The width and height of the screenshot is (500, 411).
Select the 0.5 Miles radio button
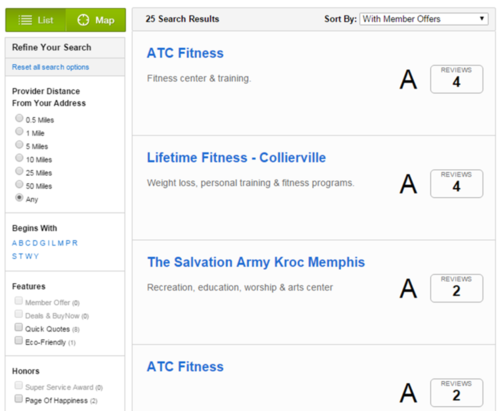click(19, 118)
